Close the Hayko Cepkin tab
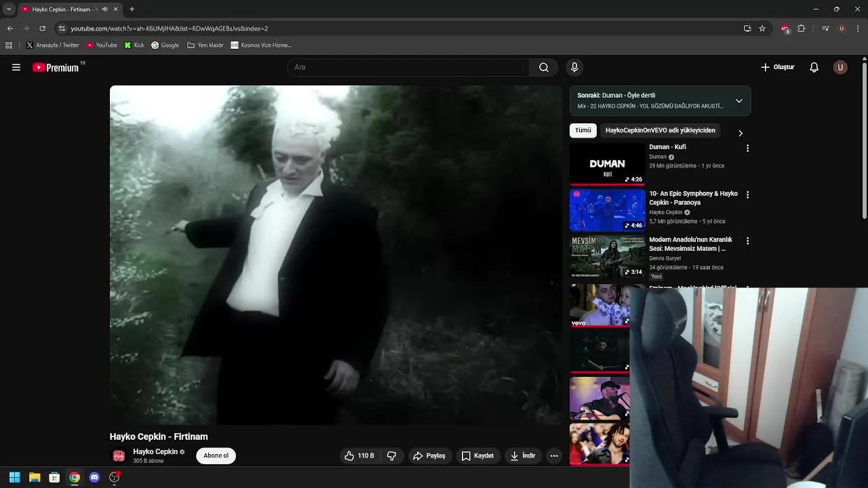This screenshot has height=488, width=868. [115, 9]
